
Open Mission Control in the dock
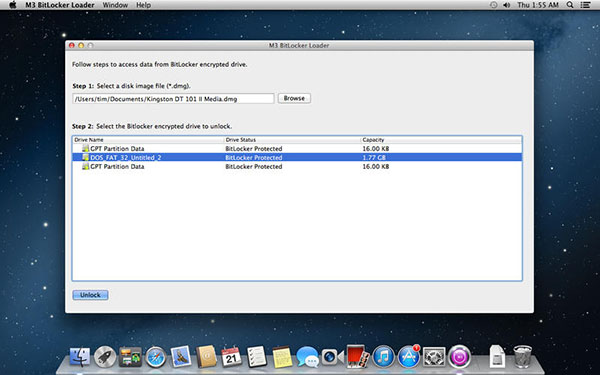click(x=130, y=357)
